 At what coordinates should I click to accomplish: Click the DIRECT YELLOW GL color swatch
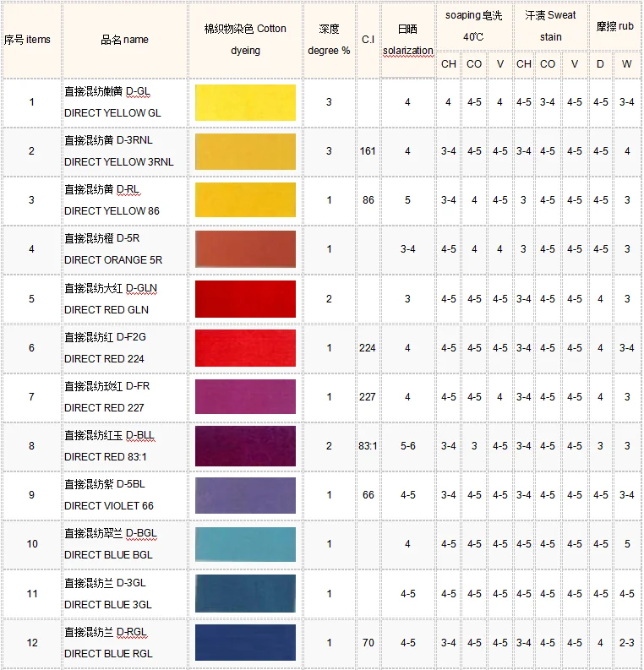click(245, 102)
